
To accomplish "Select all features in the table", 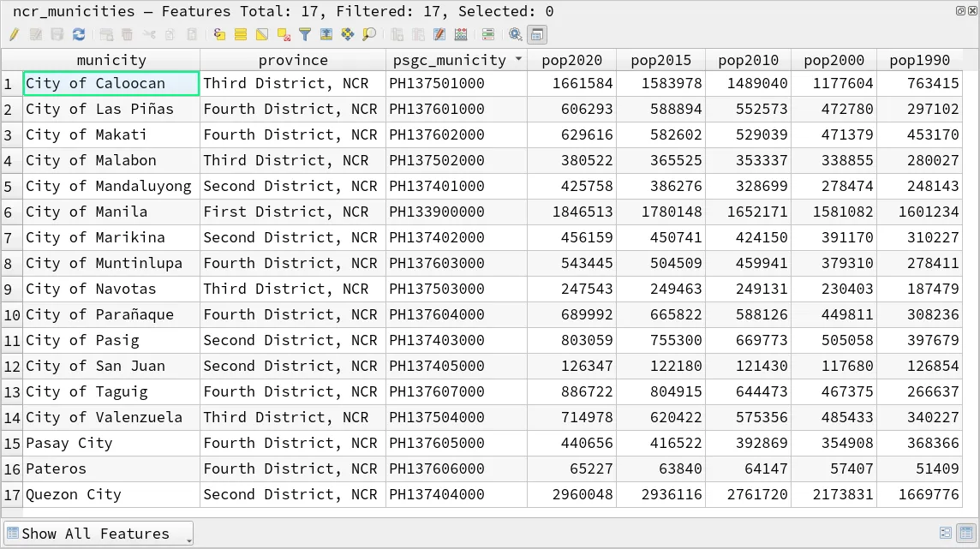I will [x=241, y=34].
